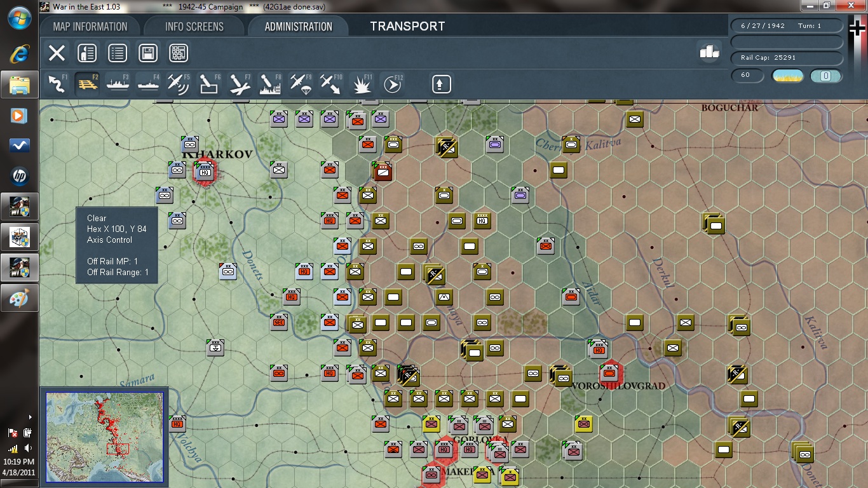Image resolution: width=868 pixels, height=488 pixels.
Task: Click the minimap thumbnail of the front
Action: pyautogui.click(x=104, y=437)
